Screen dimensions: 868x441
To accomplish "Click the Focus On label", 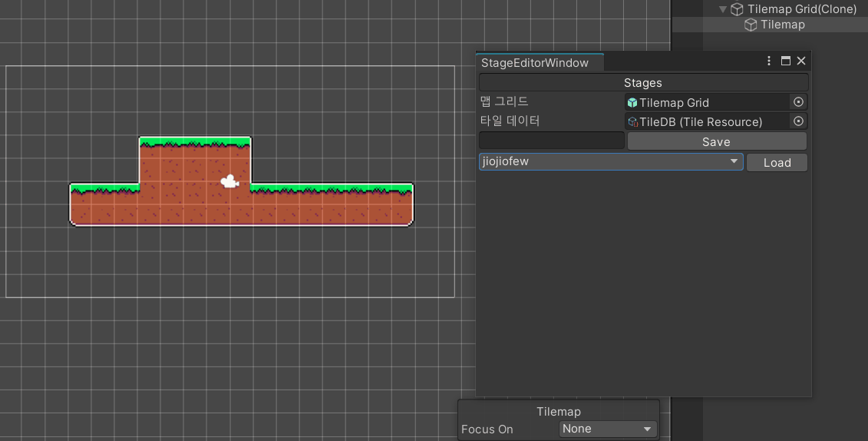I will [487, 429].
